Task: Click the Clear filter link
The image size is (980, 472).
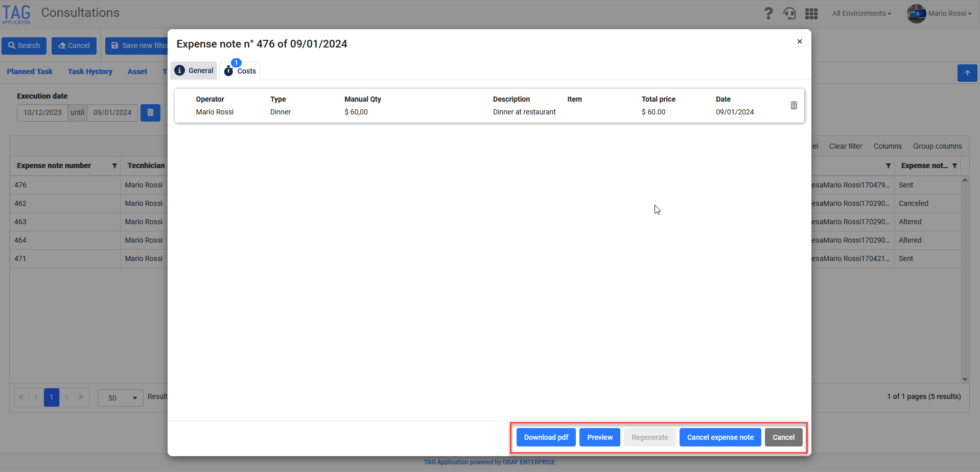Action: coord(845,146)
